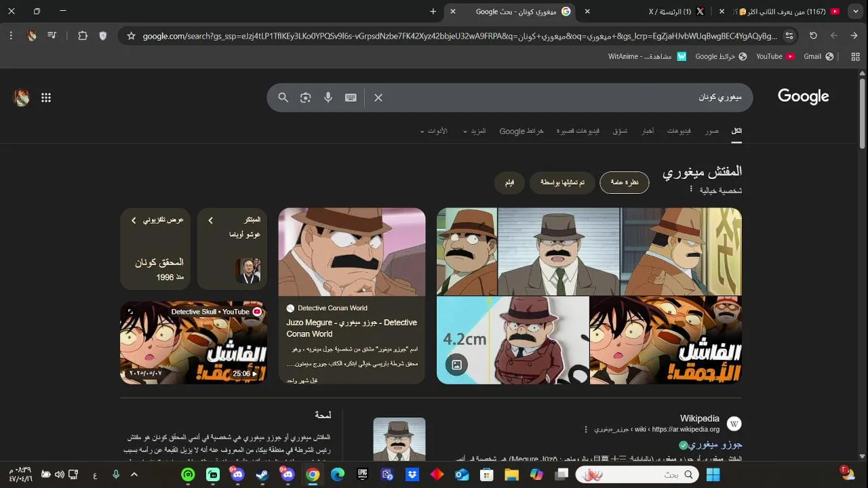Open the Google apps grid
Image resolution: width=868 pixels, height=488 pixels.
coord(46,98)
